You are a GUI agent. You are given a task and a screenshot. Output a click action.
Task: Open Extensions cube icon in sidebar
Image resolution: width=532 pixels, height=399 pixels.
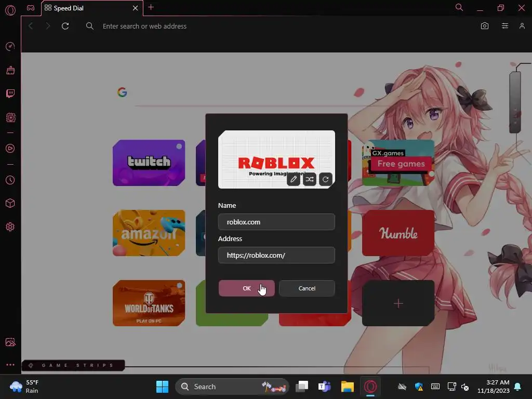tap(10, 203)
